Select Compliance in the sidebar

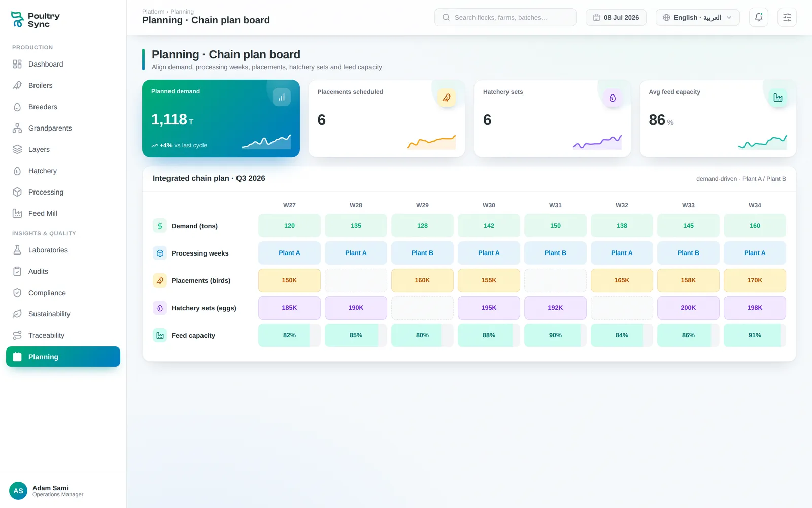tap(63, 293)
